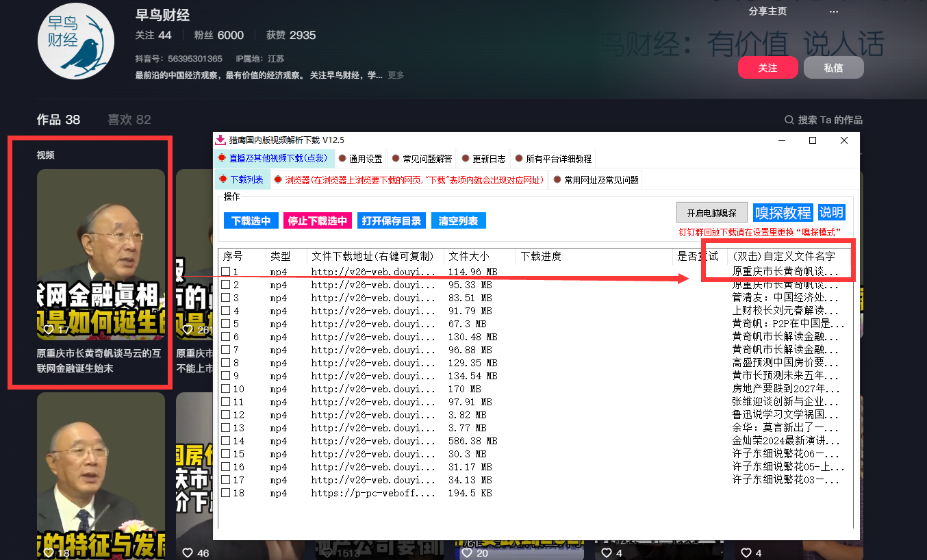This screenshot has height=560, width=927.
Task: Switch to the 下载列表 sub-tab
Action: (x=242, y=179)
